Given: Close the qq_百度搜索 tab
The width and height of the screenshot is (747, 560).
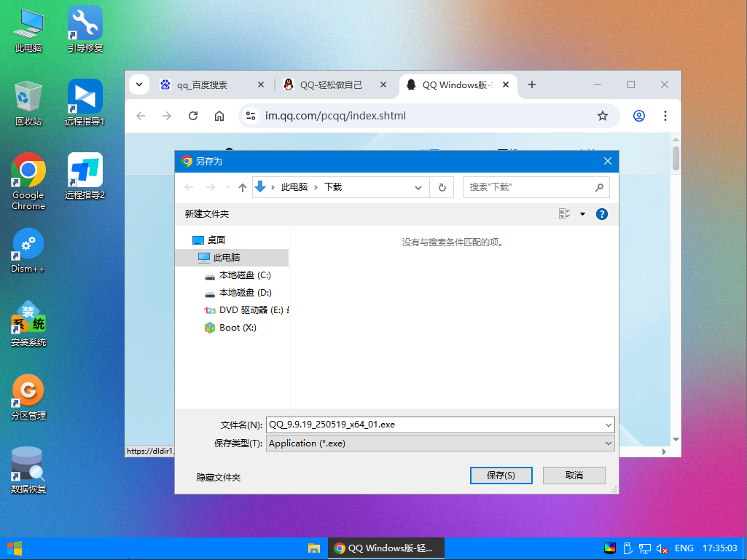Looking at the screenshot, I should [x=261, y=84].
